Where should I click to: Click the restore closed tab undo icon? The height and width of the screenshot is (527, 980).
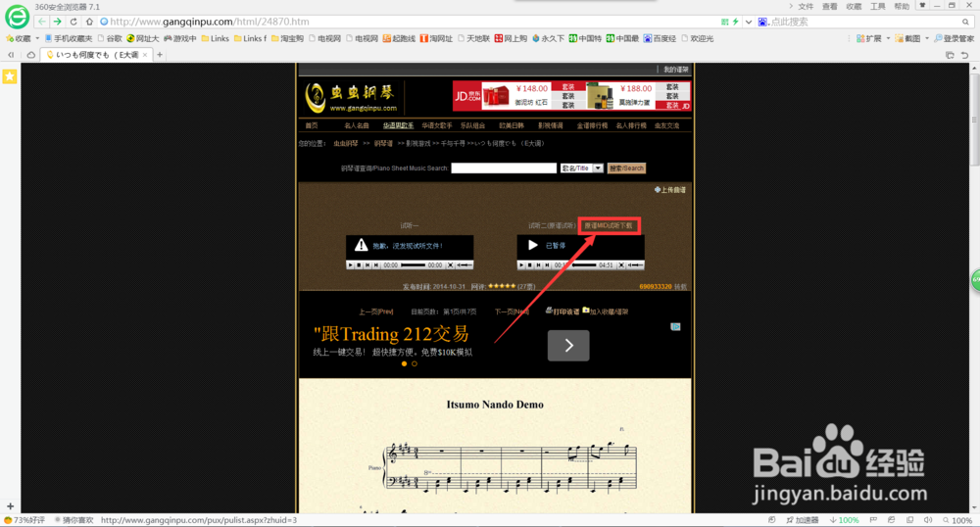(965, 55)
